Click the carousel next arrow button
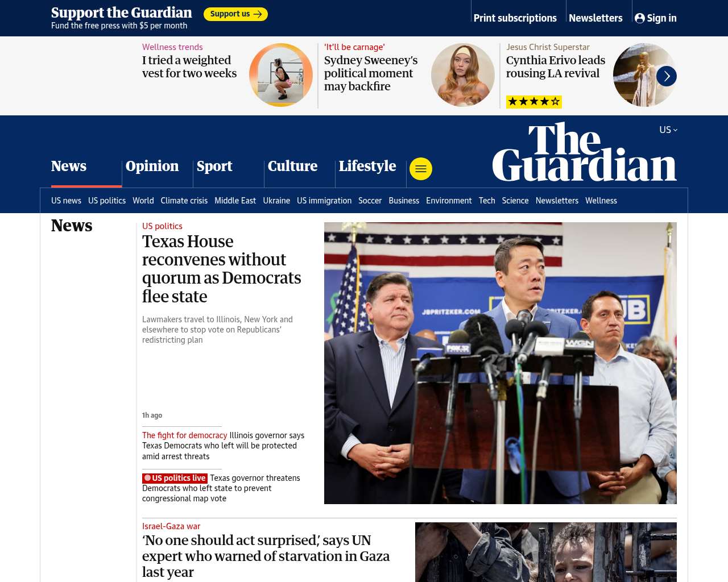Screen dimensions: 728x582 coord(667,76)
